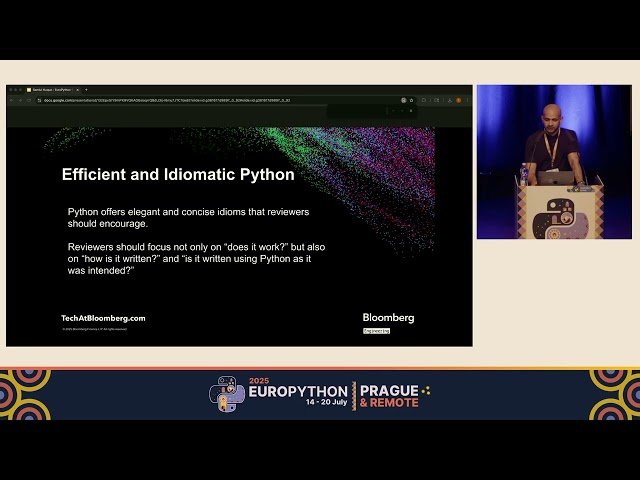Screen dimensions: 640x480
Task: Select the Google Slides presentation tab
Action: click(50, 90)
